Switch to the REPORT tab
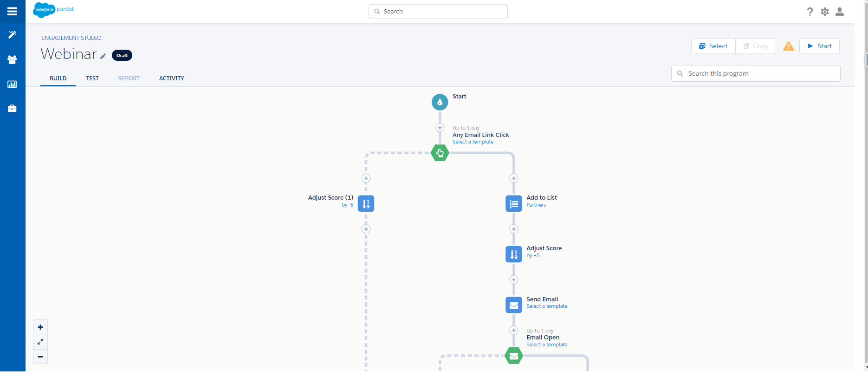The width and height of the screenshot is (868, 377). point(129,78)
